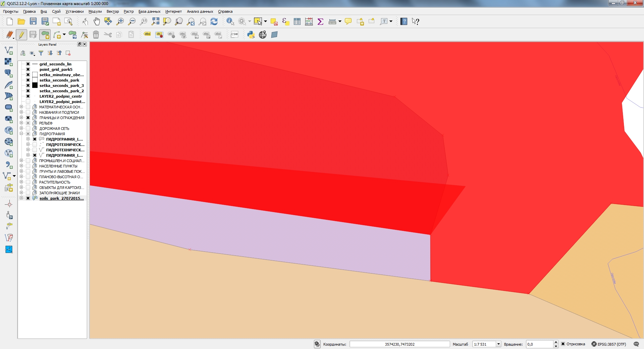Image resolution: width=644 pixels, height=349 pixels.
Task: Open the statistical summary (Σ) panel
Action: click(x=320, y=21)
